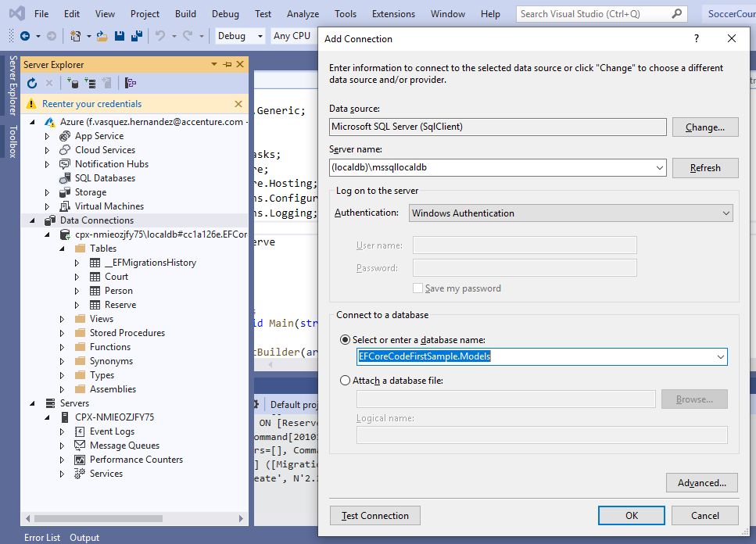
Task: Click the search magnifier icon in Search Visual Studio
Action: click(x=677, y=14)
